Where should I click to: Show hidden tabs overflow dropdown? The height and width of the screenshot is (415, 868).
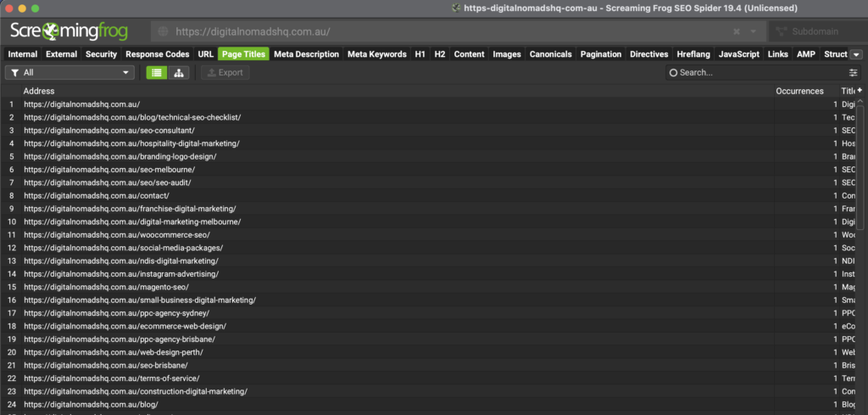point(856,54)
